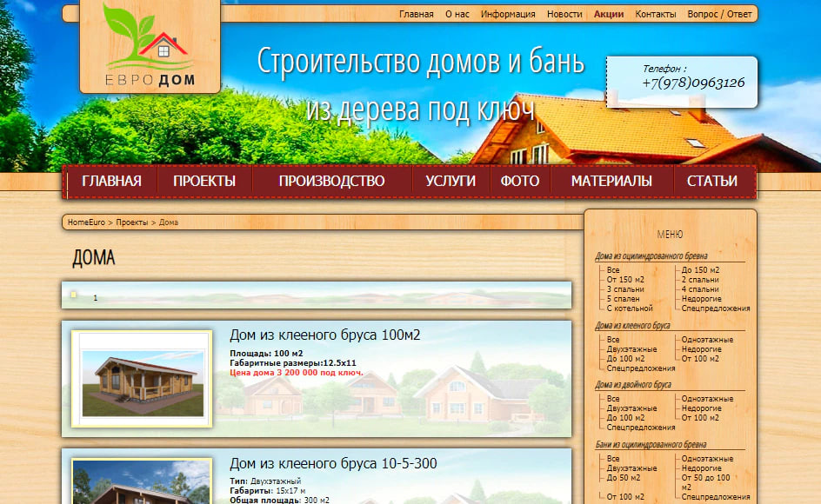Select Все under Бани из оцилиндрованного бревна
Image resolution: width=821 pixels, height=504 pixels.
(613, 459)
